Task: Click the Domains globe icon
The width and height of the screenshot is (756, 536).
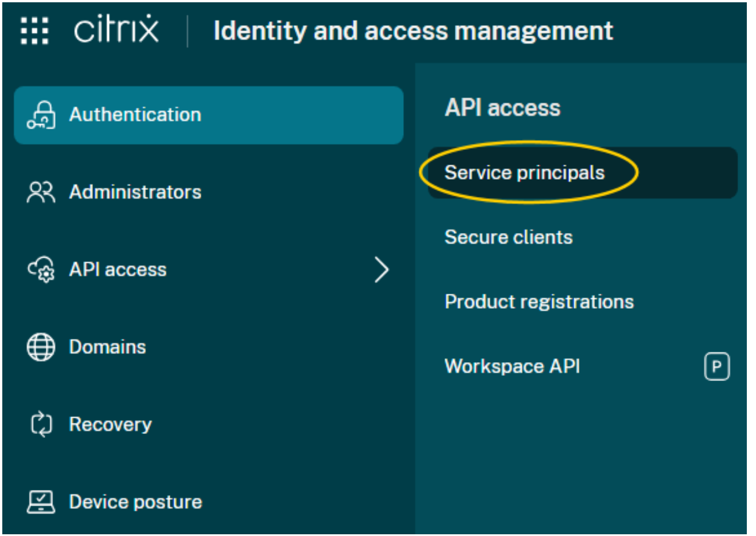Action: [41, 347]
